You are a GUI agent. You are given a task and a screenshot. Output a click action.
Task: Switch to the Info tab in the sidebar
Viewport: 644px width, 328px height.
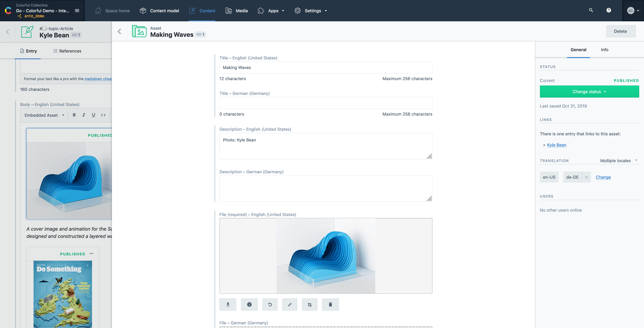tap(605, 49)
